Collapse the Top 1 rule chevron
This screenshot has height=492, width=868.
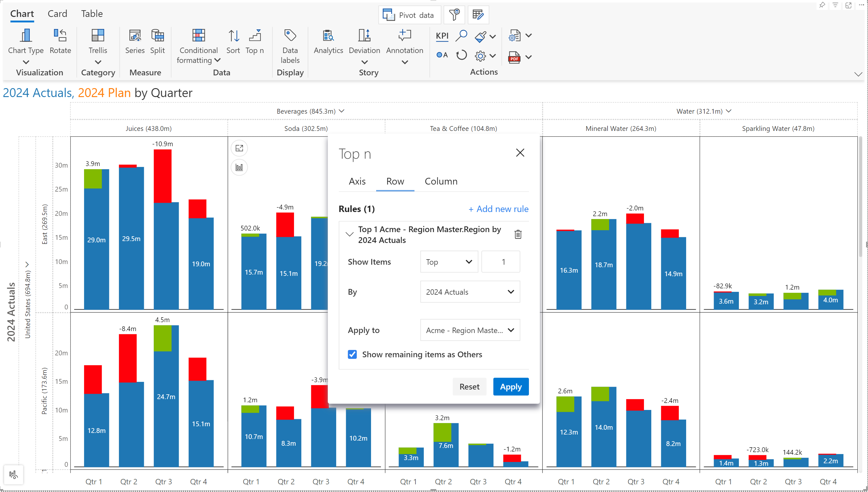pos(349,234)
